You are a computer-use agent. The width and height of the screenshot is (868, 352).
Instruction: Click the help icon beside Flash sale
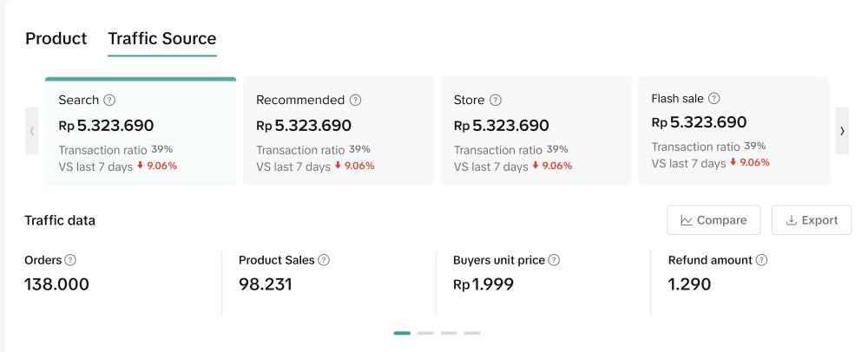click(714, 99)
